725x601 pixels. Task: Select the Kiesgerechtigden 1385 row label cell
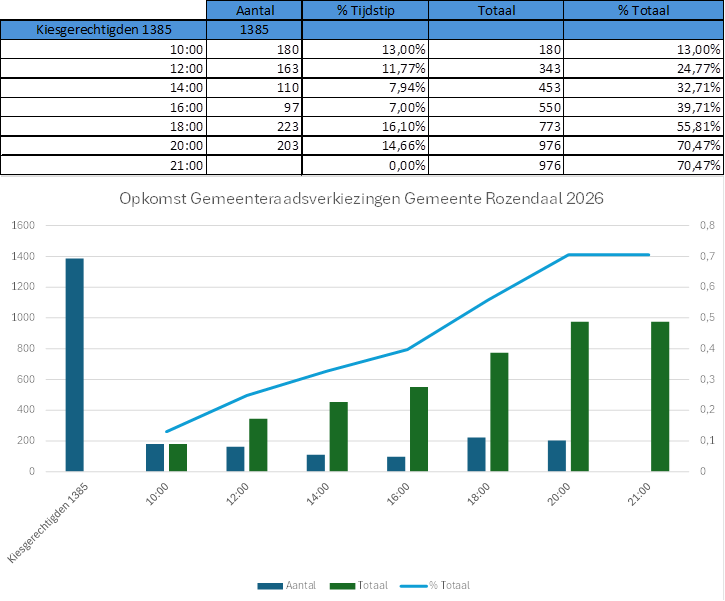pyautogui.click(x=103, y=30)
